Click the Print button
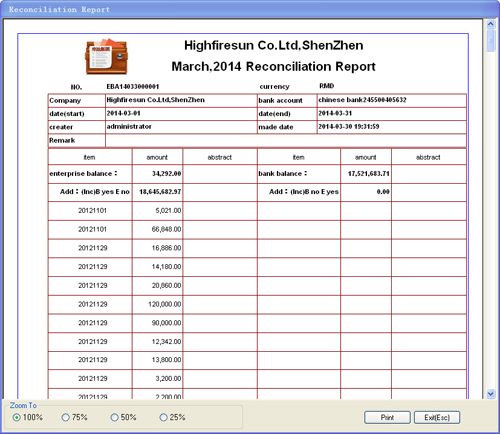This screenshot has width=500, height=434. [x=387, y=417]
